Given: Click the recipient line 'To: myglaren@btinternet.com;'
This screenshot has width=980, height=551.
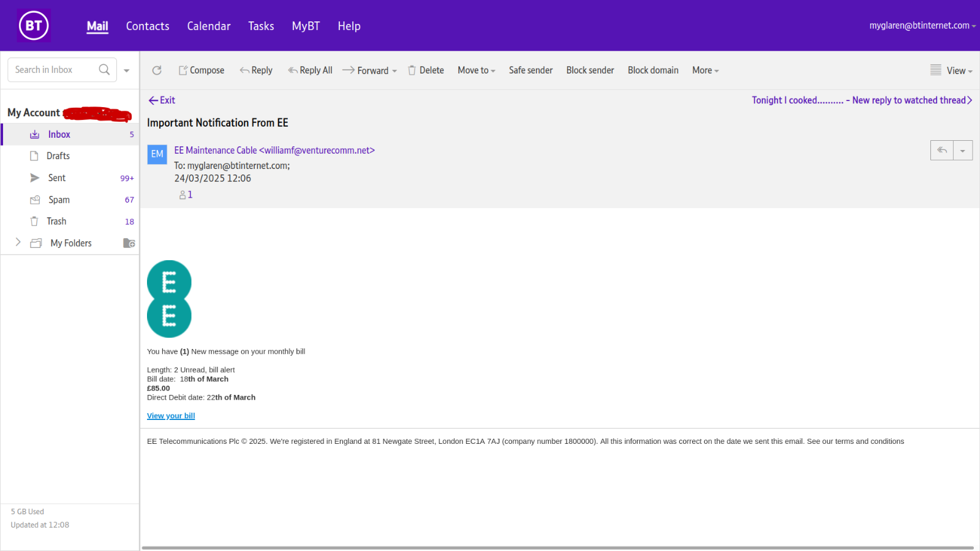Looking at the screenshot, I should pyautogui.click(x=232, y=166).
